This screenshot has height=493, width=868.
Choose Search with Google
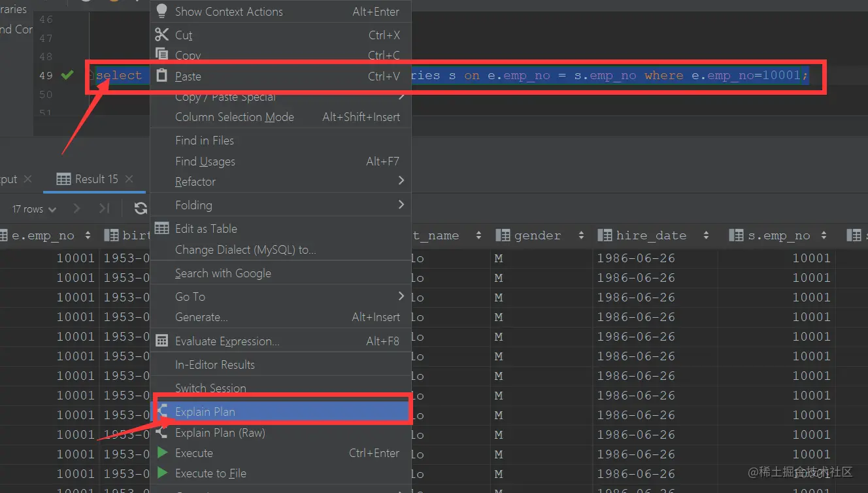[280, 273]
